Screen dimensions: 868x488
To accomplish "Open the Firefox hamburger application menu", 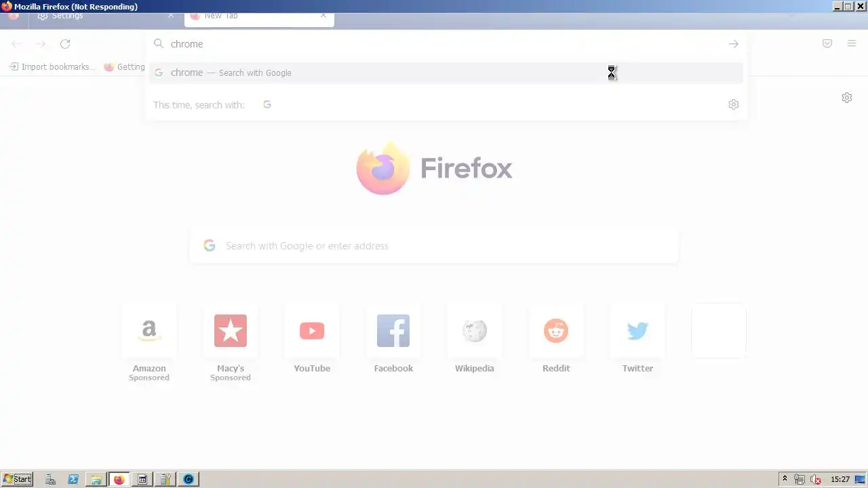I will (852, 44).
